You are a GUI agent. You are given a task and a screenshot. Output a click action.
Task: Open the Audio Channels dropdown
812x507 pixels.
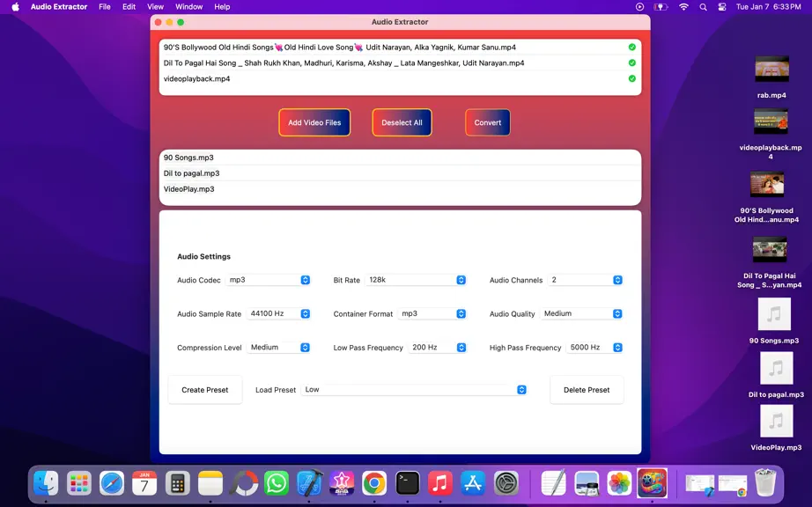point(585,280)
